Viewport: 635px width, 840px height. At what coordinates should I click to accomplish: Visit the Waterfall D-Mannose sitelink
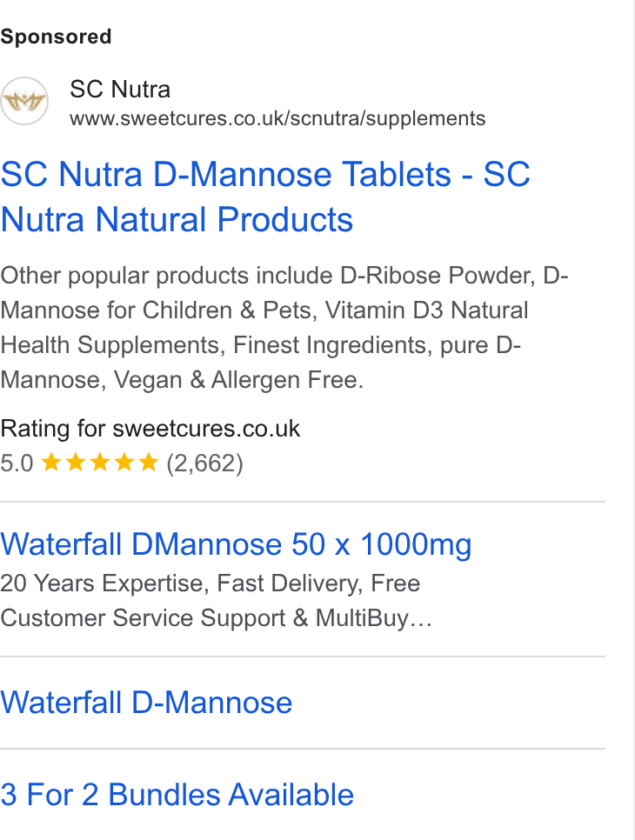[146, 703]
